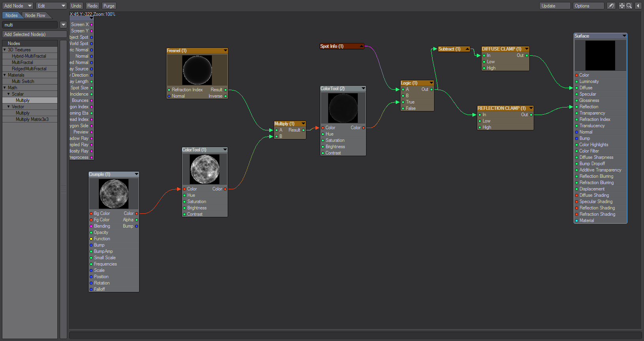Click the Purge button

109,6
